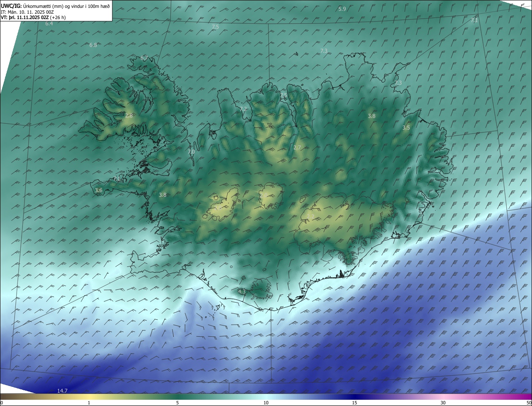Click the 50 tick on color scale

(x=529, y=403)
